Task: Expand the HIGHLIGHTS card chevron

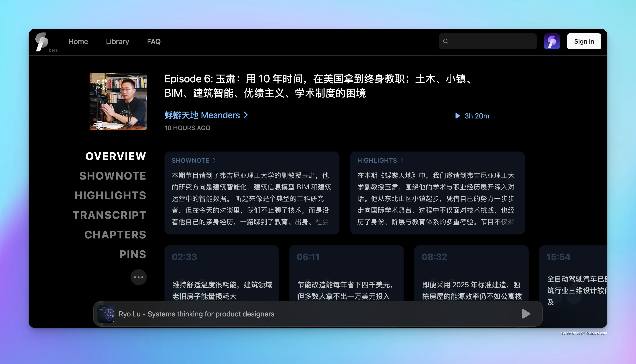Action: pos(402,160)
